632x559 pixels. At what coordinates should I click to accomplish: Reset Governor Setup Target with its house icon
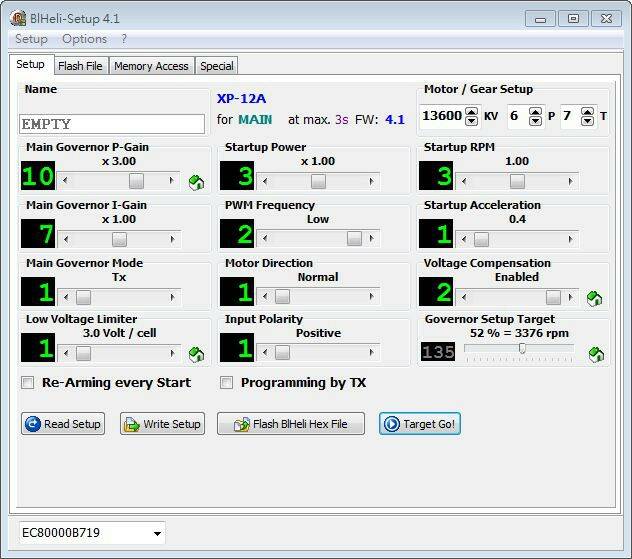(596, 354)
